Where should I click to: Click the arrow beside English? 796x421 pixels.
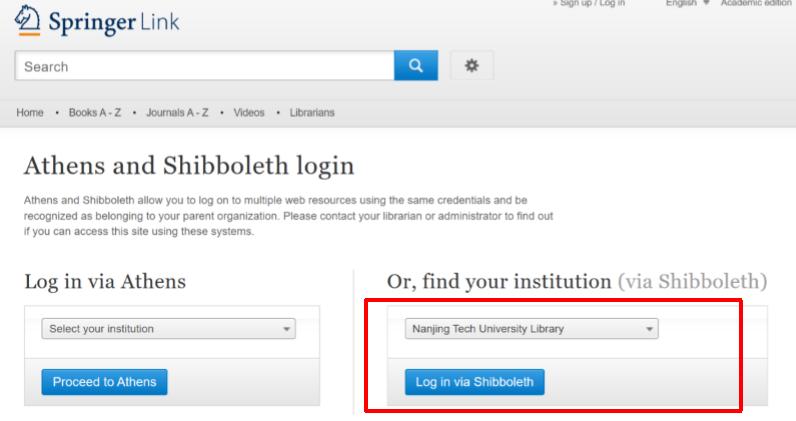coord(706,3)
